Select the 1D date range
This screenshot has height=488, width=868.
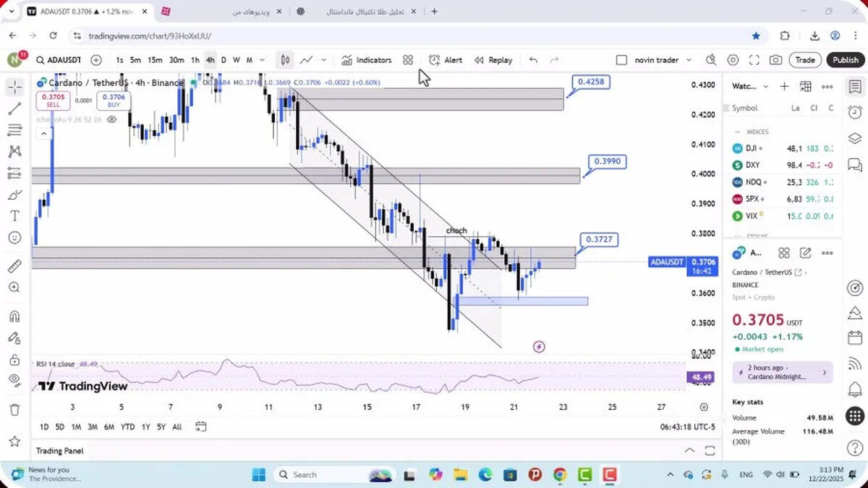click(x=44, y=427)
